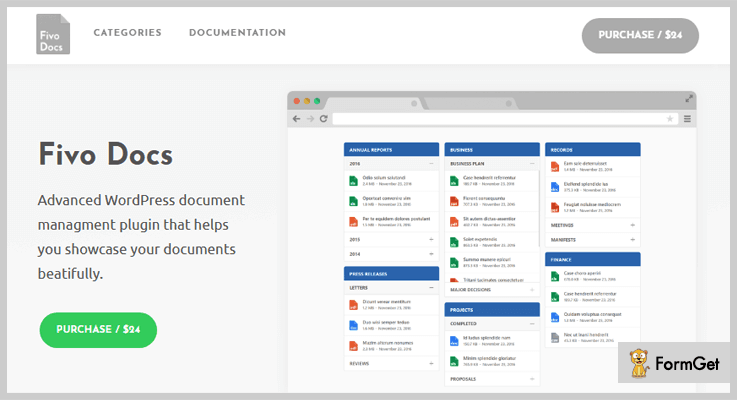Click the BUSINESS category header
This screenshot has height=400, width=737.
coord(492,149)
